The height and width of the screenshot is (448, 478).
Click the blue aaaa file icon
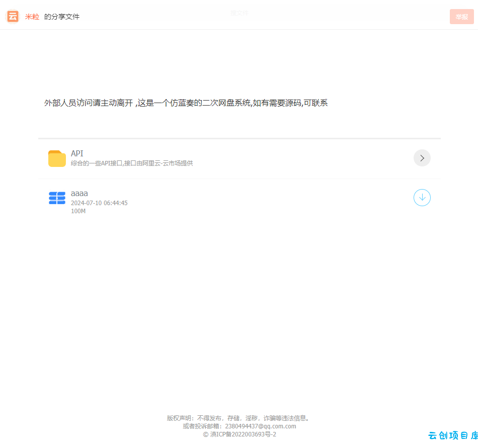click(x=57, y=198)
